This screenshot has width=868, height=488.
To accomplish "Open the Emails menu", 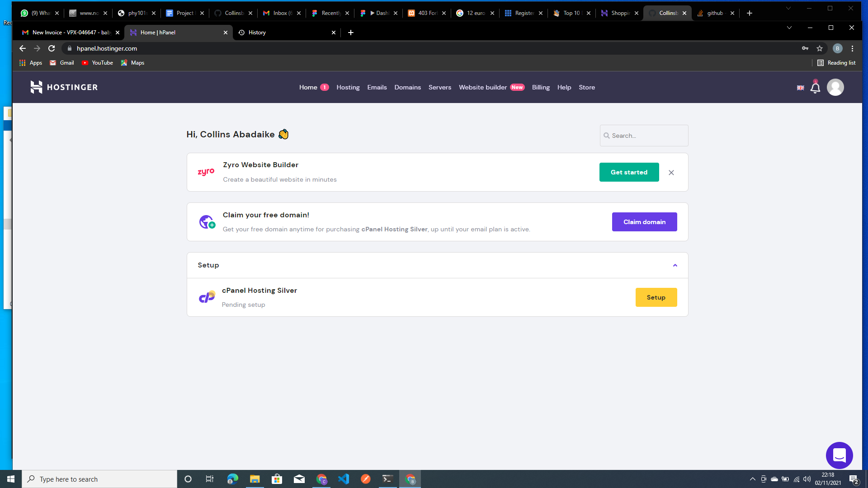I will (x=377, y=87).
